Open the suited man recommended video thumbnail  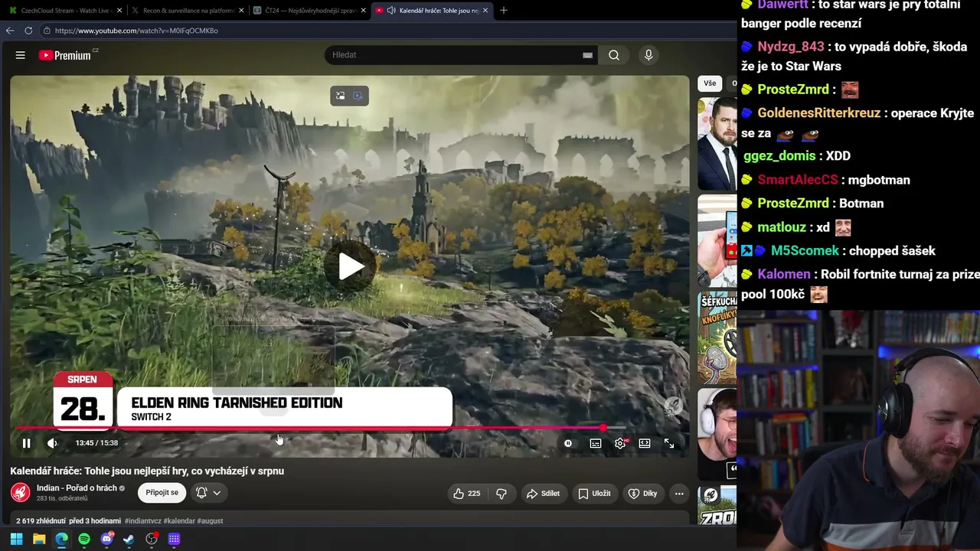pos(717,144)
